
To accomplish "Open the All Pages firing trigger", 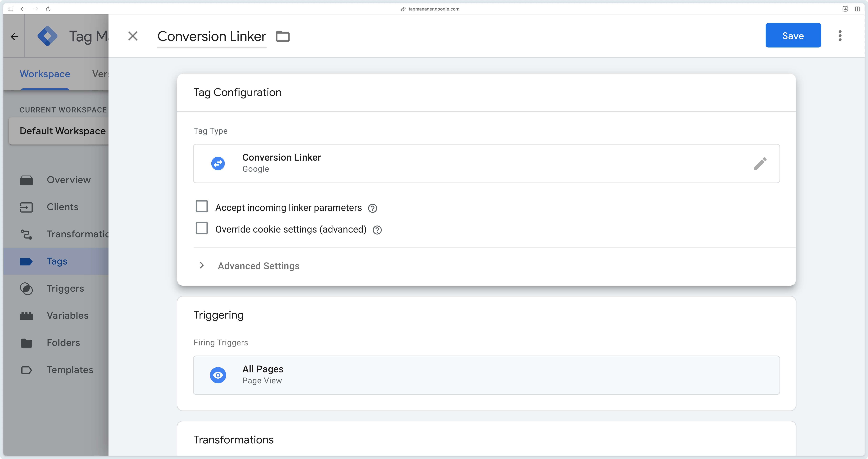I will click(x=486, y=375).
